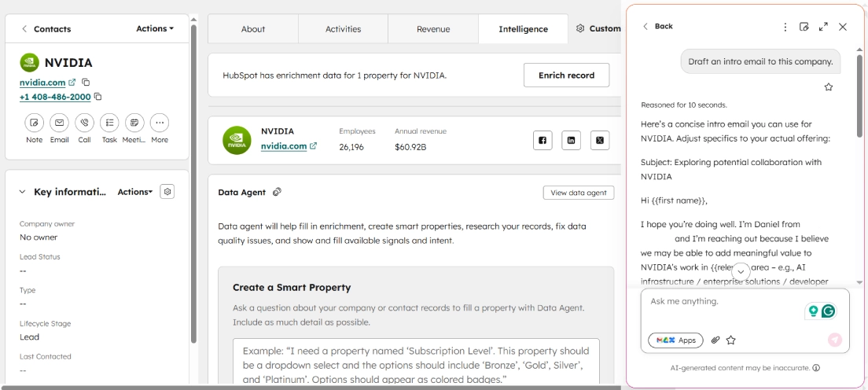Open external link icon beside sidebar nvidia.com
This screenshot has width=868, height=390.
click(72, 83)
